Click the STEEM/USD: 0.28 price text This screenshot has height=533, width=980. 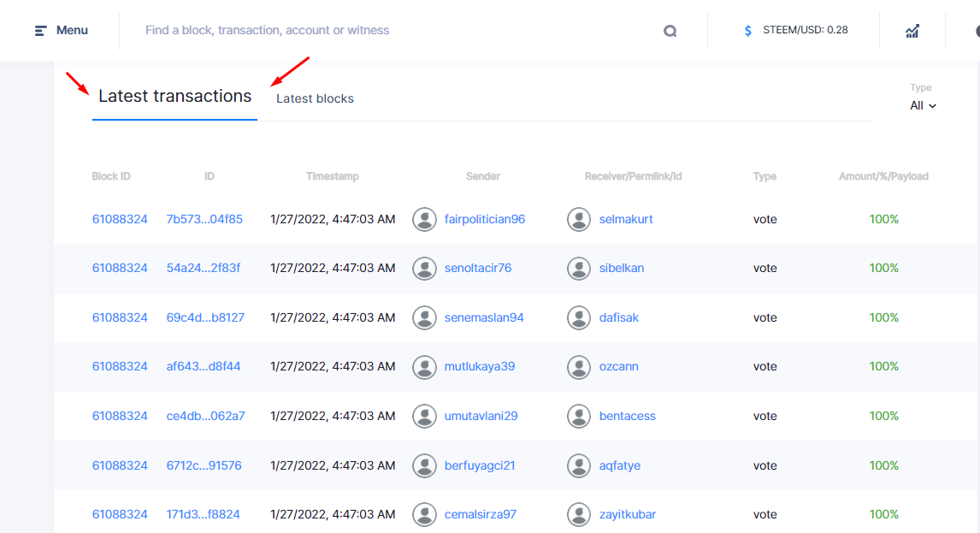tap(805, 30)
